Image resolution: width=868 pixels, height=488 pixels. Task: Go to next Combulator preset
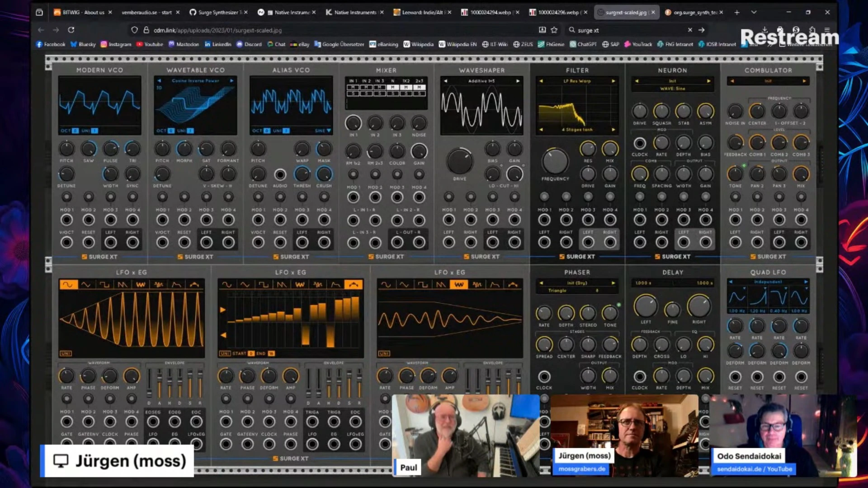click(x=804, y=81)
